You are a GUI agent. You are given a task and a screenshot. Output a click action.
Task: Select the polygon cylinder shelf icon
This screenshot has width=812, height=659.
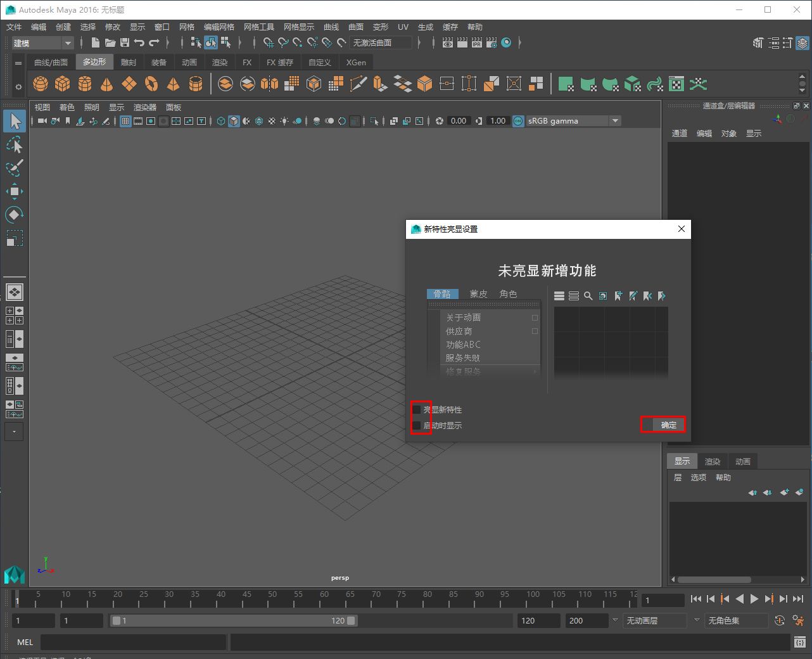tap(84, 83)
